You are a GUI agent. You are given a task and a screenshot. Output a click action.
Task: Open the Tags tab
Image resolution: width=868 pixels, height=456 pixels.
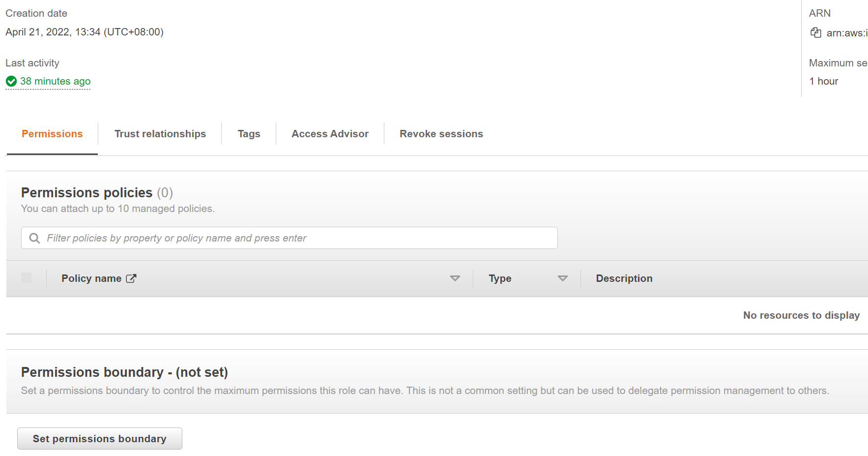(249, 134)
